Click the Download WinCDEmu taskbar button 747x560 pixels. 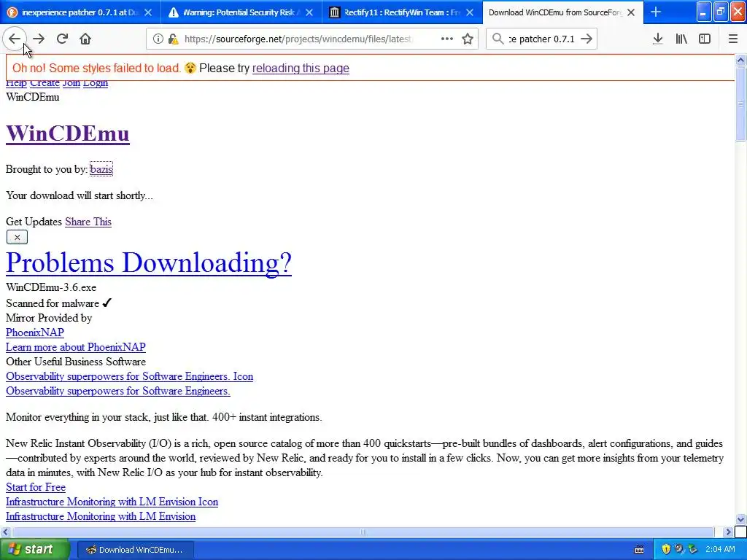pyautogui.click(x=135, y=550)
